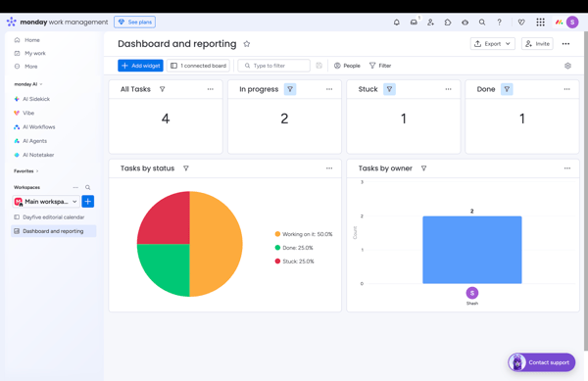
Task: Open the dashboard more options menu
Action: tap(565, 44)
